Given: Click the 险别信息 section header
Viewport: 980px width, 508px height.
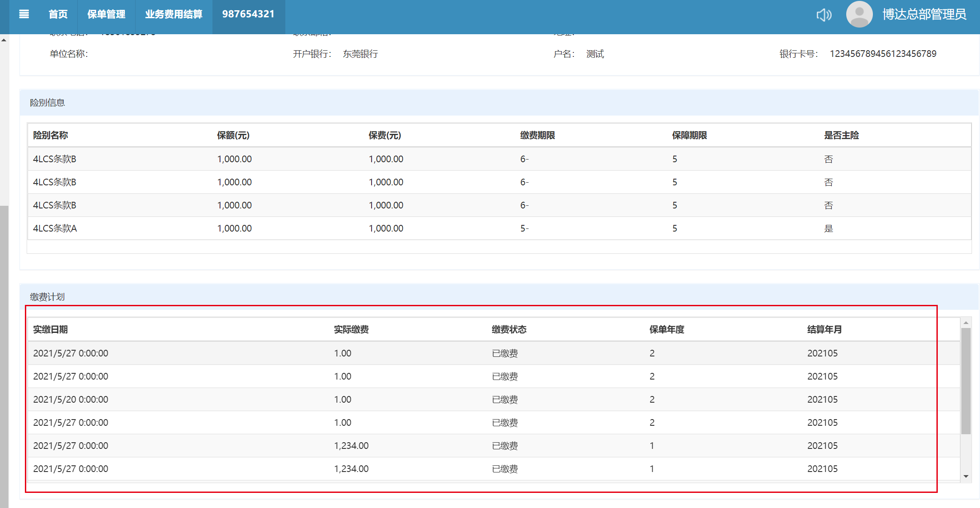Looking at the screenshot, I should point(47,103).
